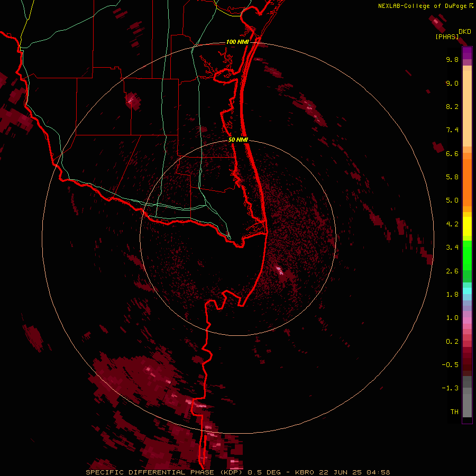Image resolution: width=476 pixels, height=476 pixels.
Task: Click the [PHAS] legend heading
Action: 447,36
